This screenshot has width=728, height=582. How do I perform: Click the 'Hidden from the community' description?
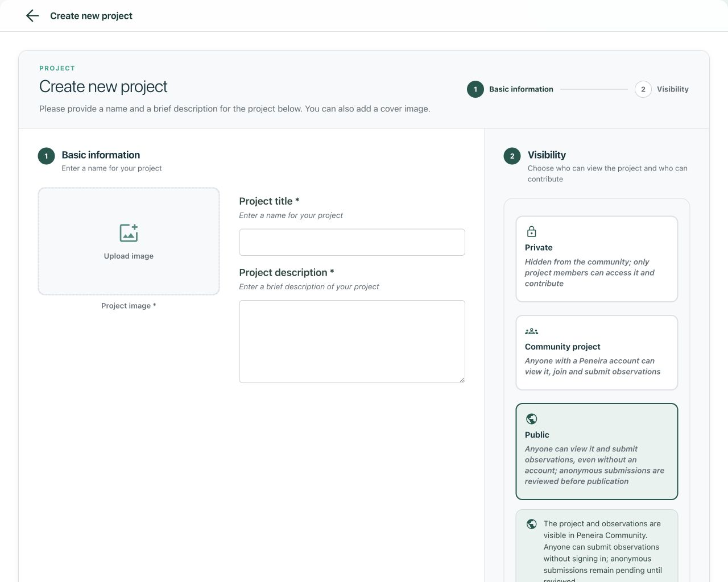(x=590, y=273)
